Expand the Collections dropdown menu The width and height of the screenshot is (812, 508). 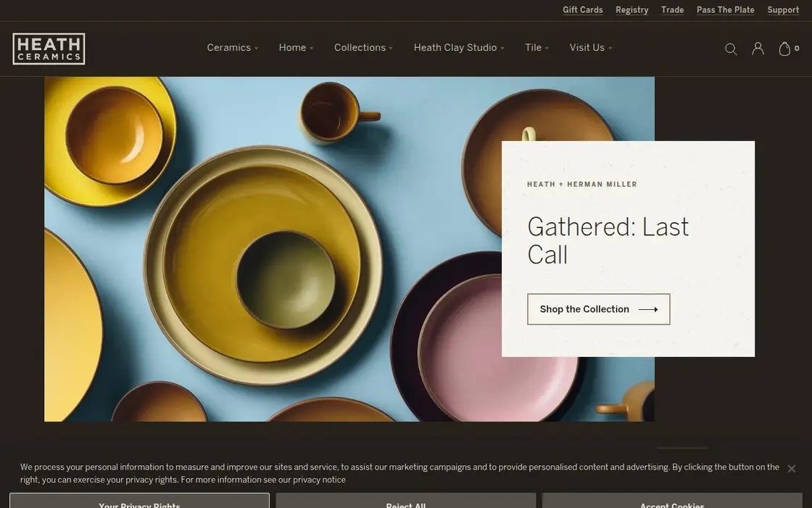(x=363, y=48)
